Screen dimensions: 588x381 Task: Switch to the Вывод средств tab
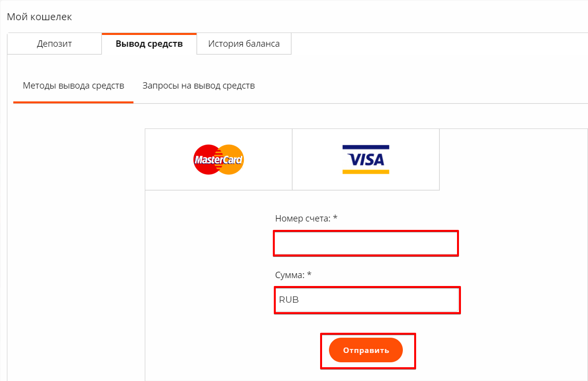149,43
